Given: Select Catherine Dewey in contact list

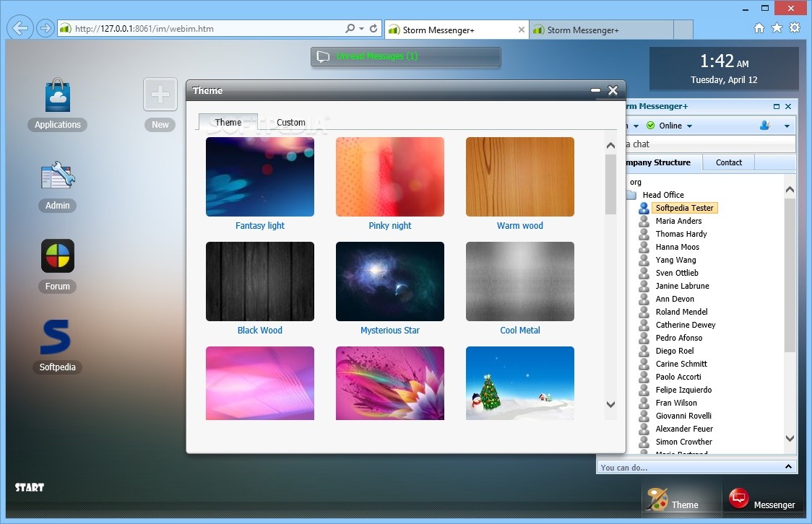Looking at the screenshot, I should click(685, 325).
